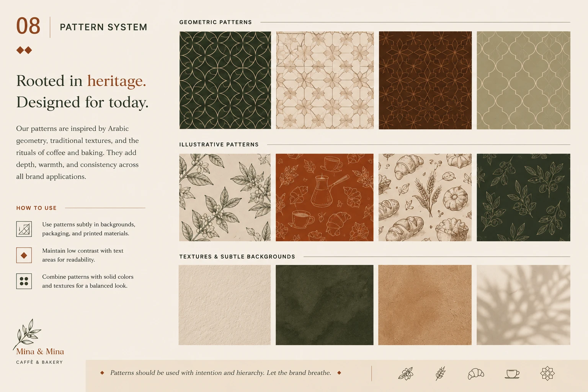Click the "GEOMETRIC PATTERNS" section heading

[216, 22]
